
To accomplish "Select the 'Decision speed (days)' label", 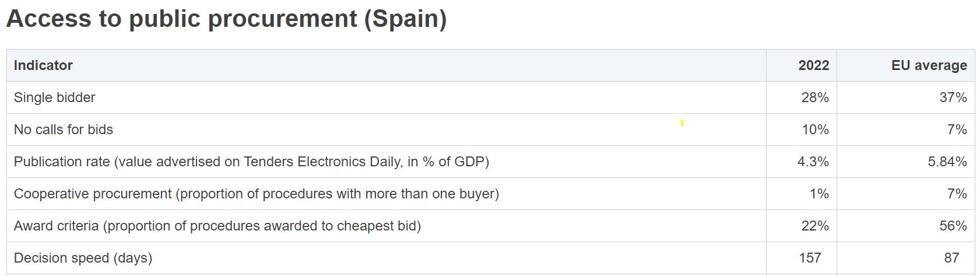I will pos(83,258).
